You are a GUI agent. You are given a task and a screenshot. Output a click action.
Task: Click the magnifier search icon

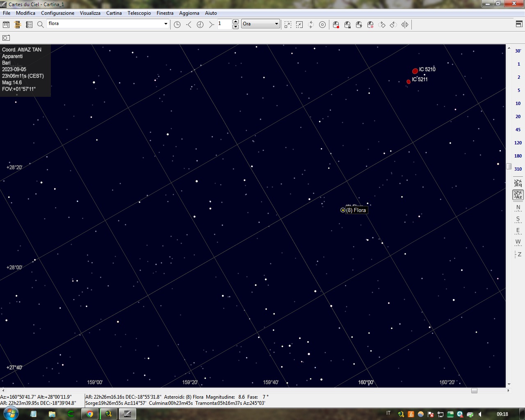pyautogui.click(x=40, y=25)
